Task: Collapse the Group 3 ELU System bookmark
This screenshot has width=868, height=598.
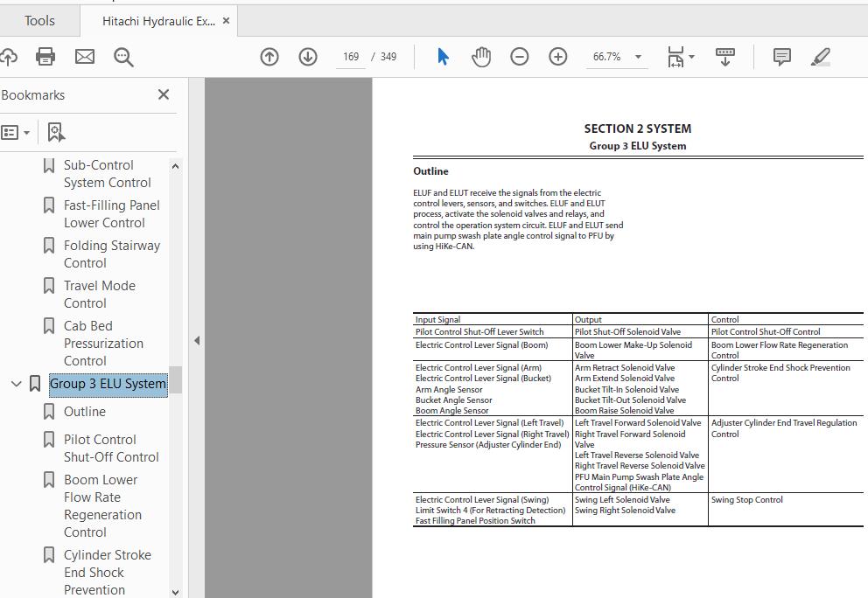Action: (16, 384)
